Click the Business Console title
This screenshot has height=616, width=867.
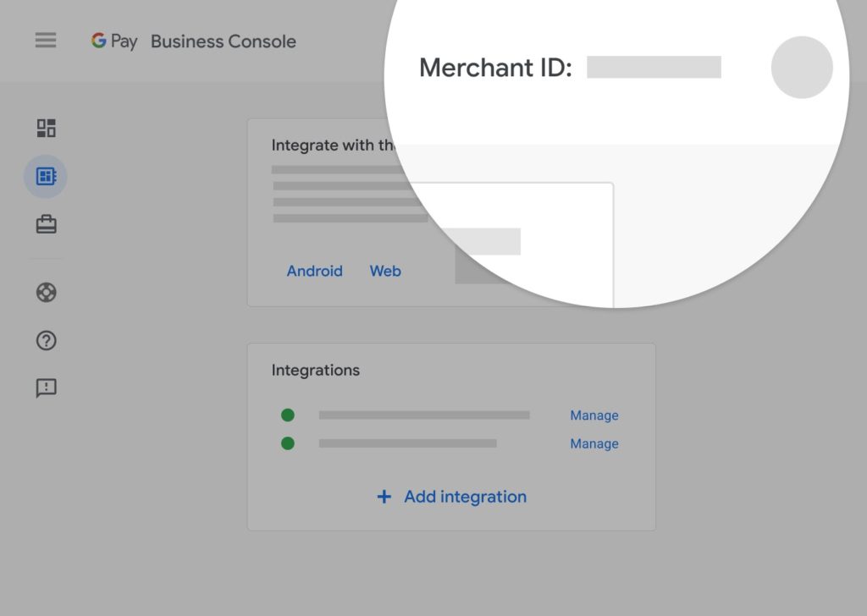pos(223,41)
